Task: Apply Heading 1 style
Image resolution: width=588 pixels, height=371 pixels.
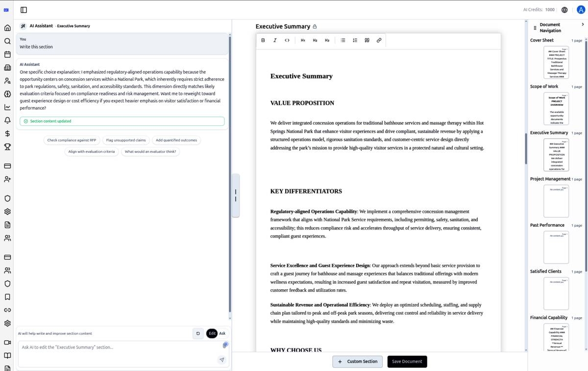Action: click(303, 40)
